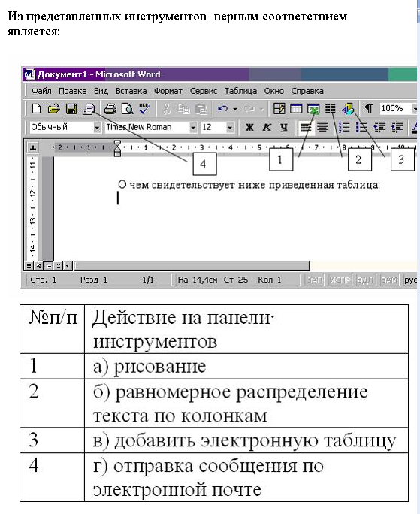Open the redo history dropdown arrow
The height and width of the screenshot is (514, 420).
point(261,109)
